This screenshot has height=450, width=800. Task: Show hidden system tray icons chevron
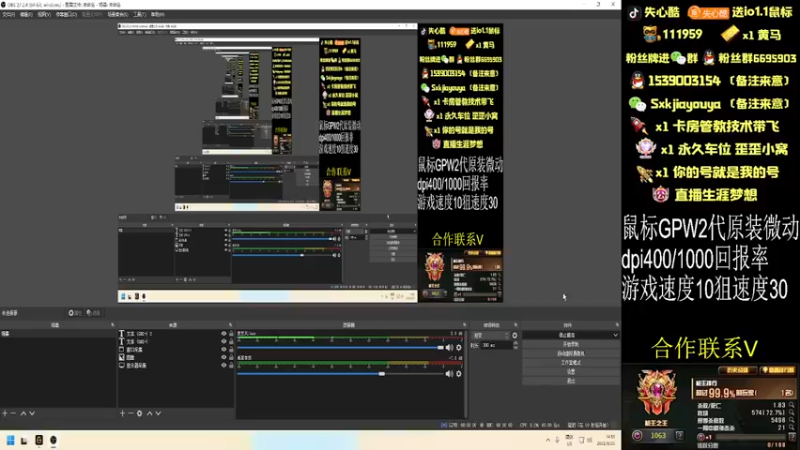(x=548, y=440)
